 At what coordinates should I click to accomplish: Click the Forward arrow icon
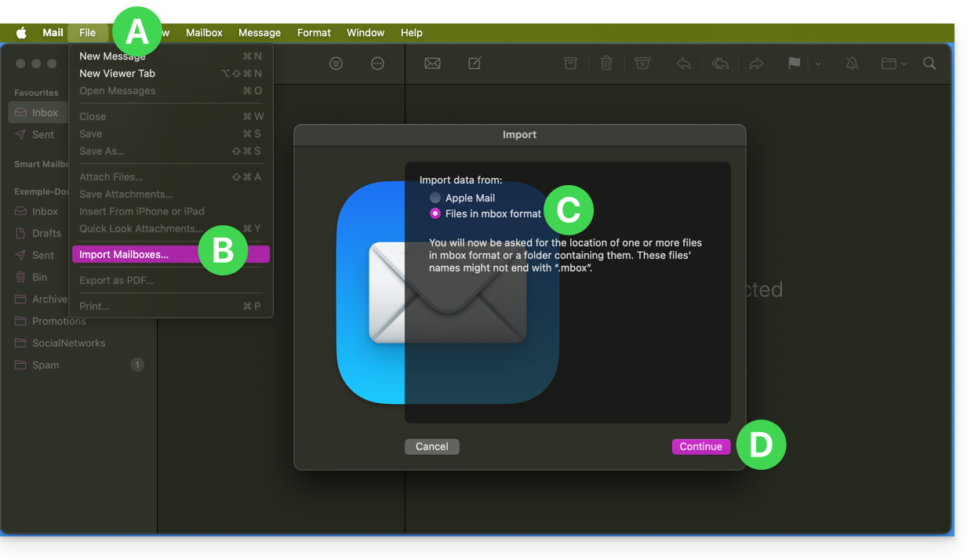coord(756,64)
